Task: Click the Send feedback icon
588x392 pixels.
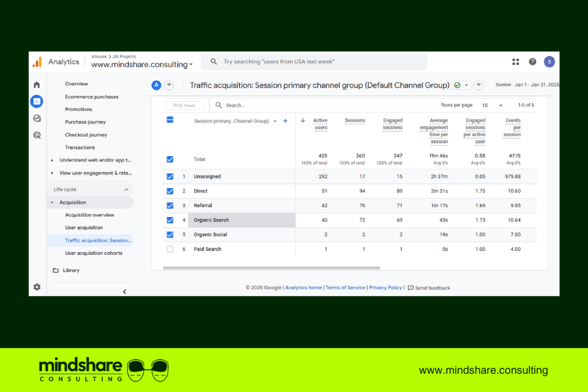Action: tap(411, 287)
